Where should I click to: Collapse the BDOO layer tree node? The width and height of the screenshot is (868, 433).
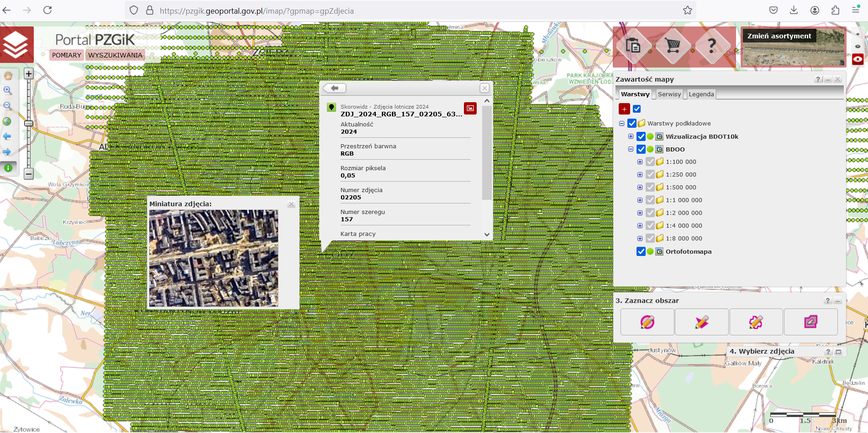631,149
